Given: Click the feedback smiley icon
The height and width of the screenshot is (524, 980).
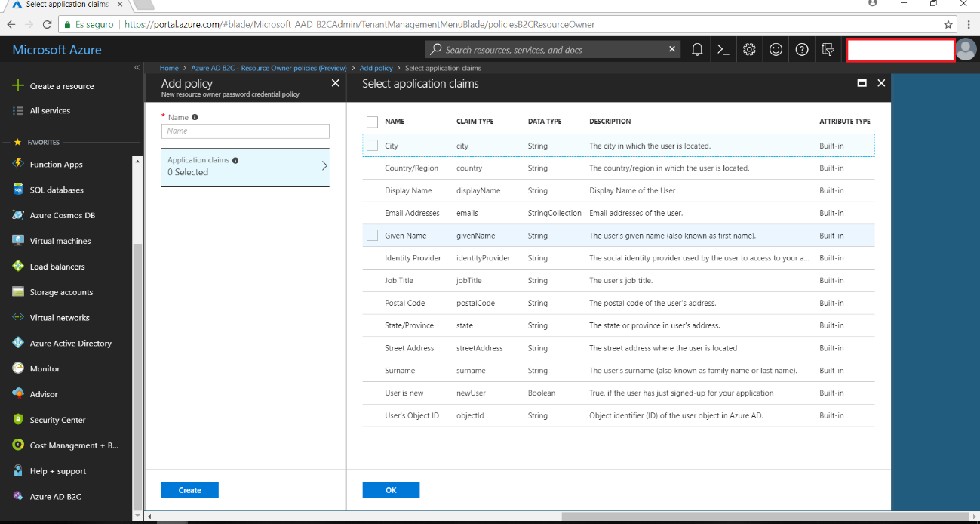Looking at the screenshot, I should (x=776, y=50).
